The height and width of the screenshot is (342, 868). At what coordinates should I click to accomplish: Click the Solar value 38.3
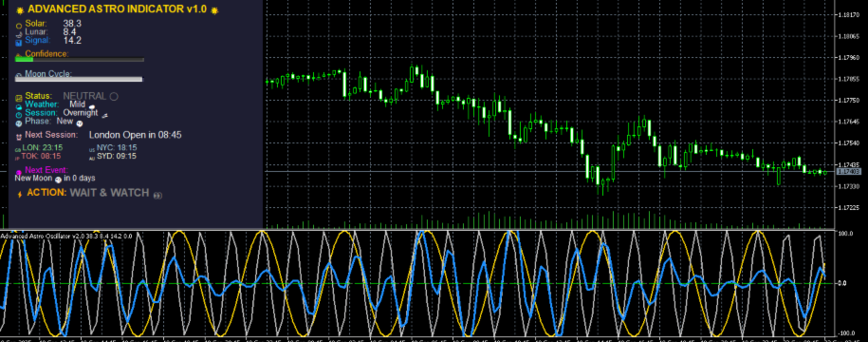pos(72,24)
